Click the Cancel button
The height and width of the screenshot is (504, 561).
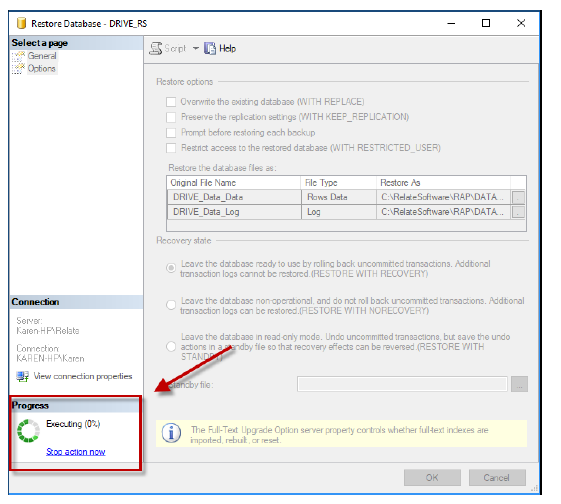[497, 478]
